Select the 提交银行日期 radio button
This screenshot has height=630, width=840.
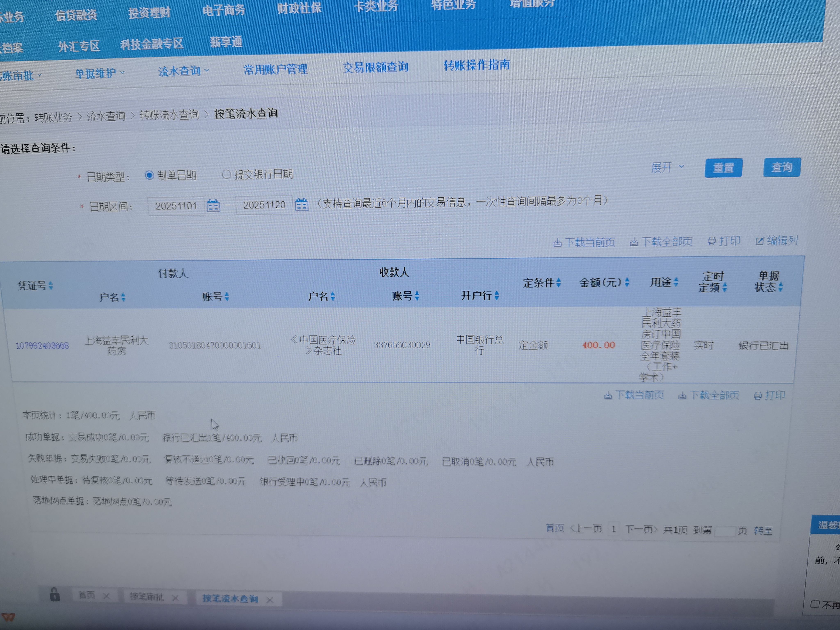226,174
